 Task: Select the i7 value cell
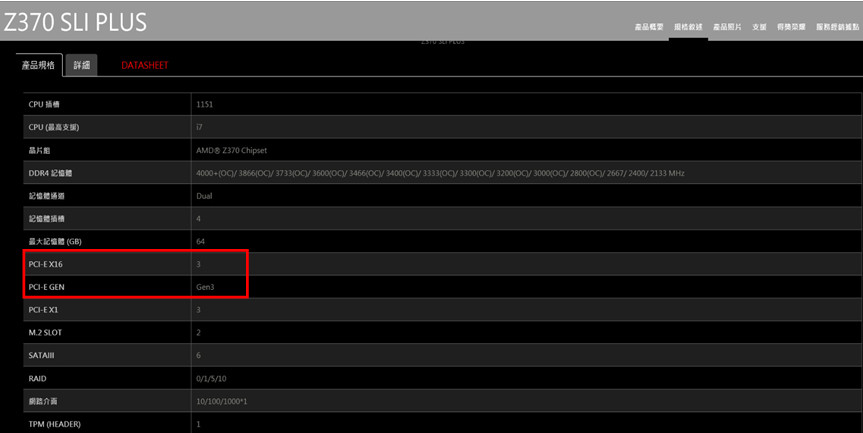[199, 127]
